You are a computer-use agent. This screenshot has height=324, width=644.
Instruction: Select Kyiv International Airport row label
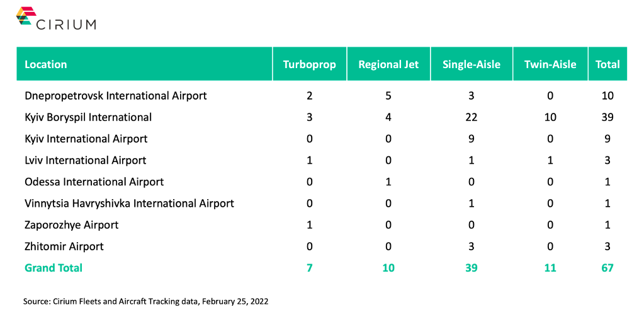(x=86, y=139)
